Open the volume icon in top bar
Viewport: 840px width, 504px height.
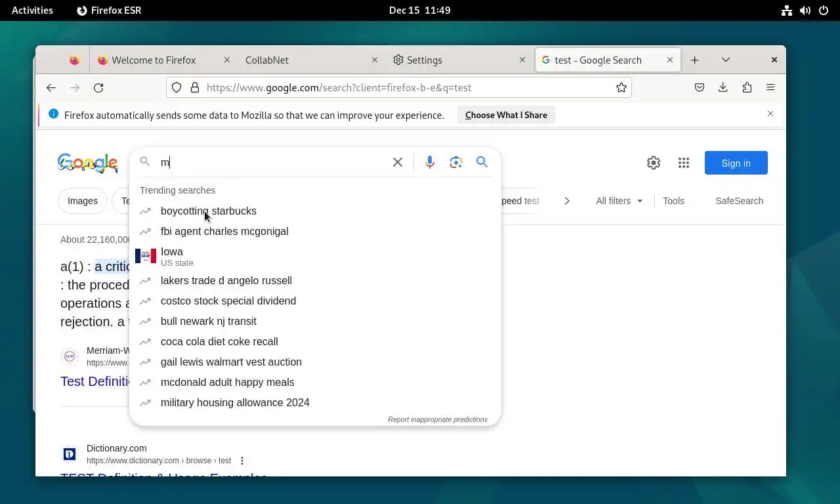coord(805,10)
